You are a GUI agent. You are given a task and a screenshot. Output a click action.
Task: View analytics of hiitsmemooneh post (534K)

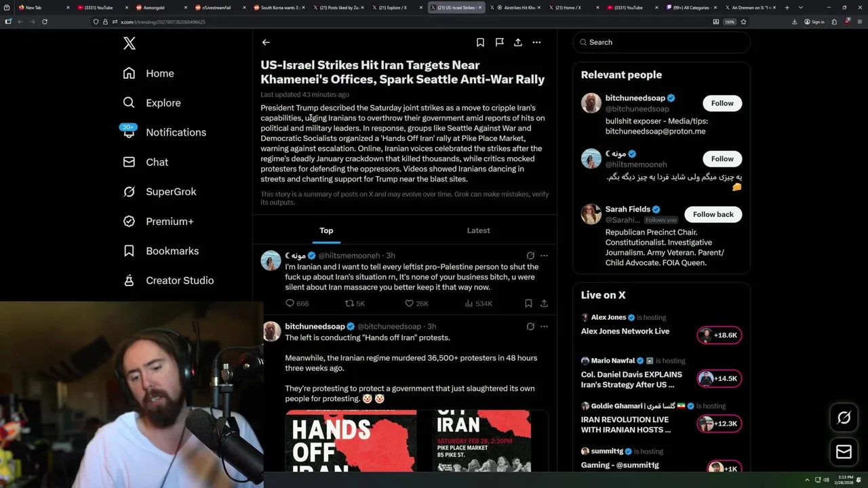point(478,304)
